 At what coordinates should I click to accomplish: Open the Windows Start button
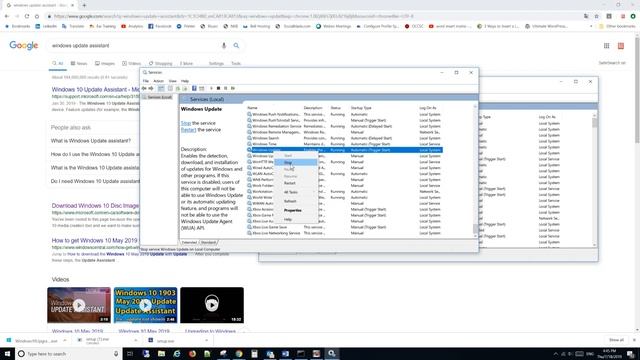(7, 353)
